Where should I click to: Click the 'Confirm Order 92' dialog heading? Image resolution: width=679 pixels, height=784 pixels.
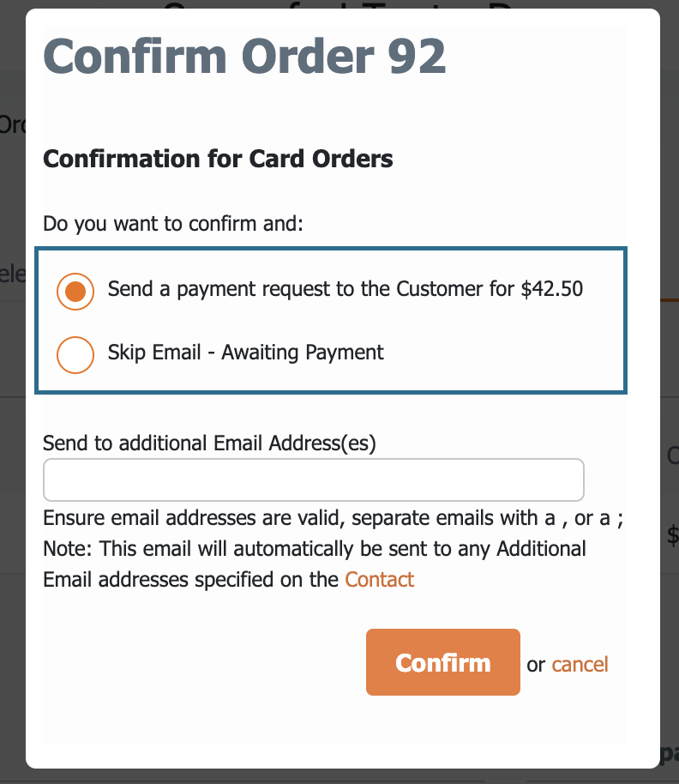click(x=244, y=57)
